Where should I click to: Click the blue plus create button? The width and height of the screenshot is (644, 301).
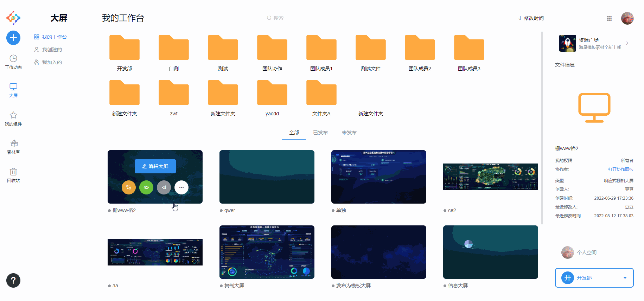click(13, 38)
